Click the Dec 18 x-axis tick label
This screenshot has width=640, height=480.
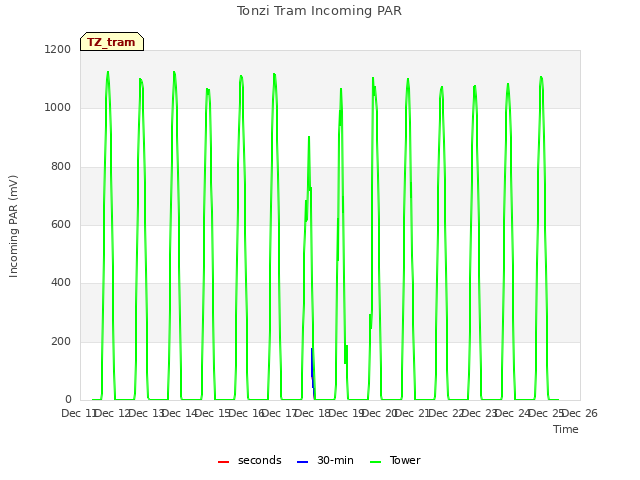[x=313, y=413]
